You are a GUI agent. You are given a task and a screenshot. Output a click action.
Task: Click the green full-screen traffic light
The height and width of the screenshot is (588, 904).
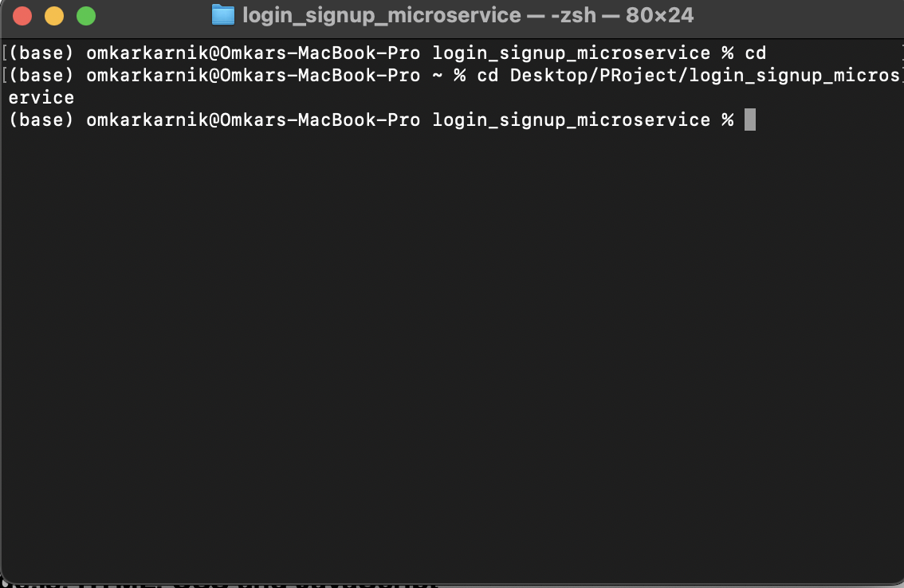[86, 14]
